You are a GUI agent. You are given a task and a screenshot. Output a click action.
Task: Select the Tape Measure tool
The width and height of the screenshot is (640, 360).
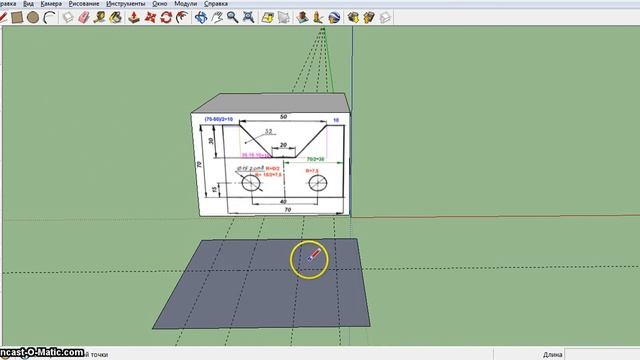coord(99,18)
